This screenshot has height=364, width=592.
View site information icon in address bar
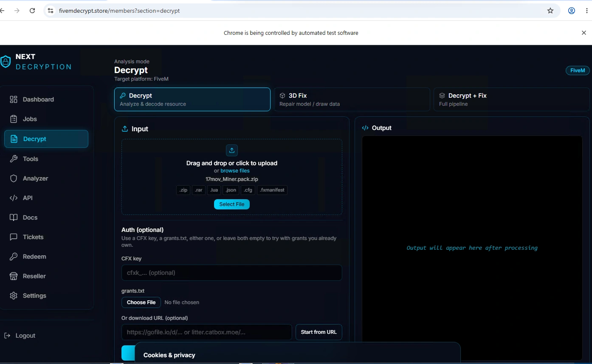(51, 11)
